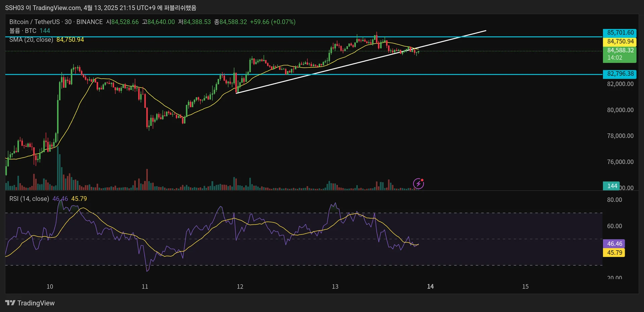644x312 pixels.
Task: Click the 85,701.60 cyan price label
Action: (620, 33)
